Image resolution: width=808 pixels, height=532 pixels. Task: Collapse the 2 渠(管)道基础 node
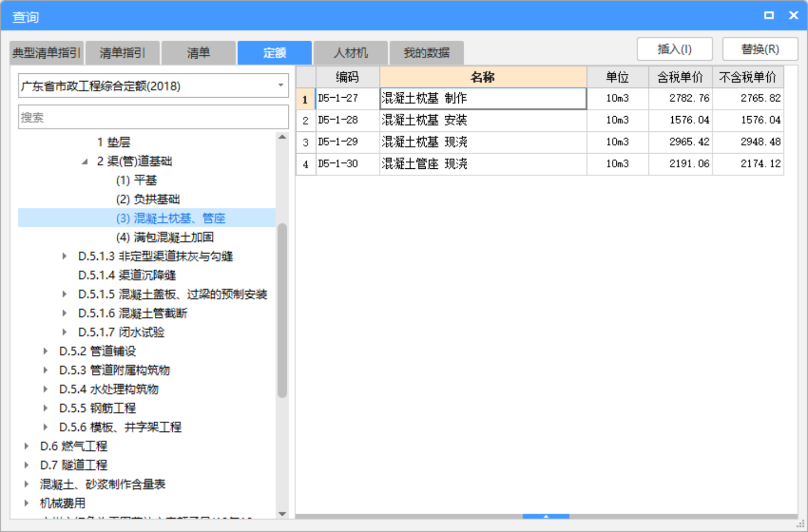pos(85,161)
